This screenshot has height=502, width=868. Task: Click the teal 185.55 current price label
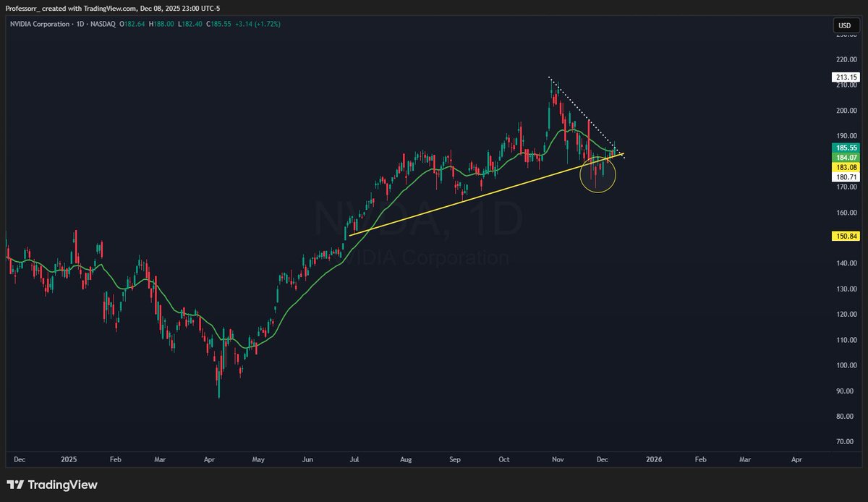pos(846,147)
